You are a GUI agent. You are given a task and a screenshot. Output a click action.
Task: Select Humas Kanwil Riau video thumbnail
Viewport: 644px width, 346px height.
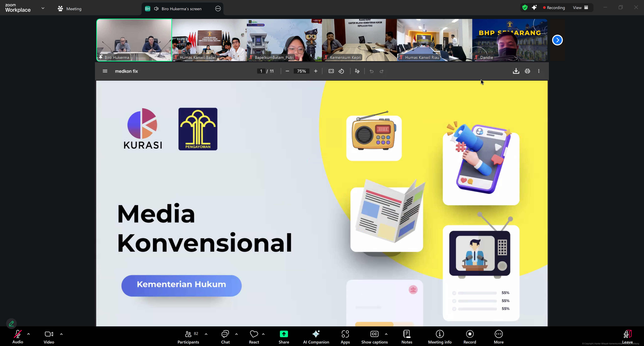(x=435, y=40)
